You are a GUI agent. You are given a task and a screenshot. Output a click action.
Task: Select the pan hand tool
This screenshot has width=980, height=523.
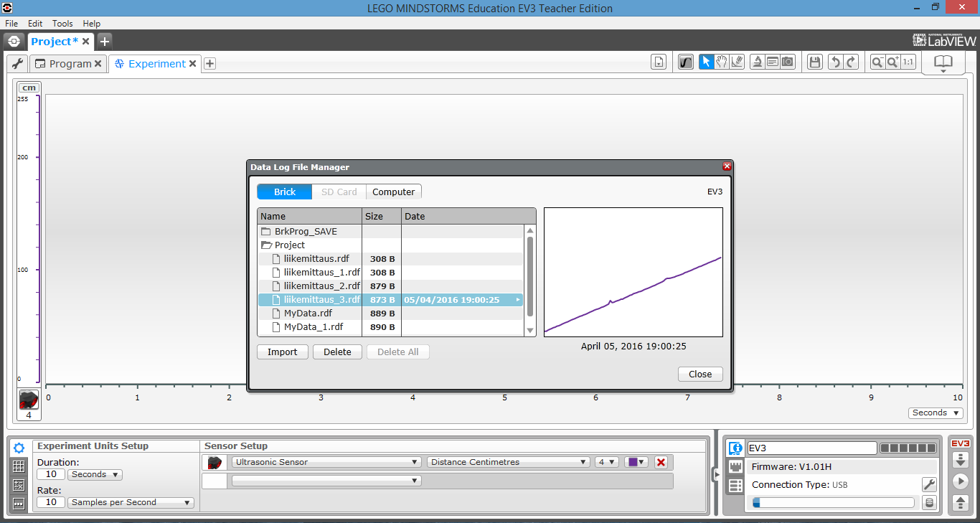click(x=722, y=62)
